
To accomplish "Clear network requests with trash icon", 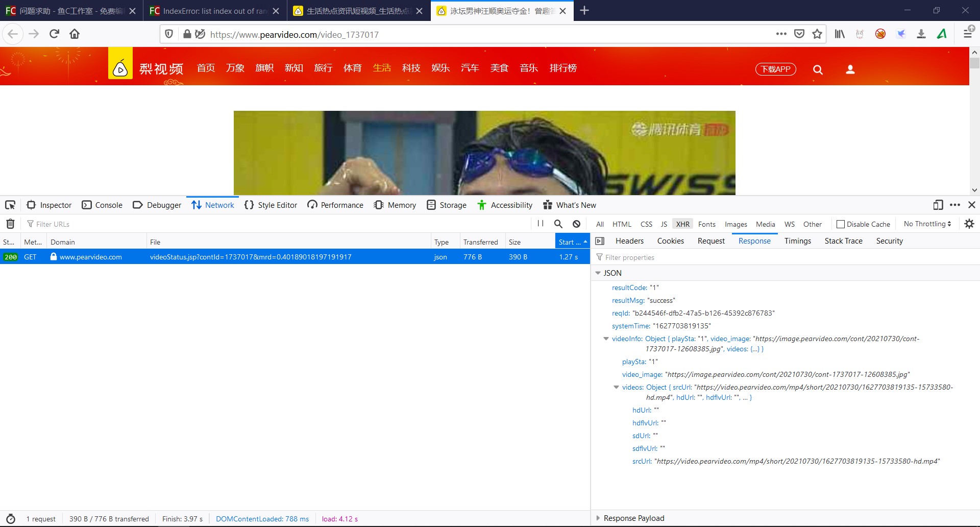I will [x=10, y=224].
